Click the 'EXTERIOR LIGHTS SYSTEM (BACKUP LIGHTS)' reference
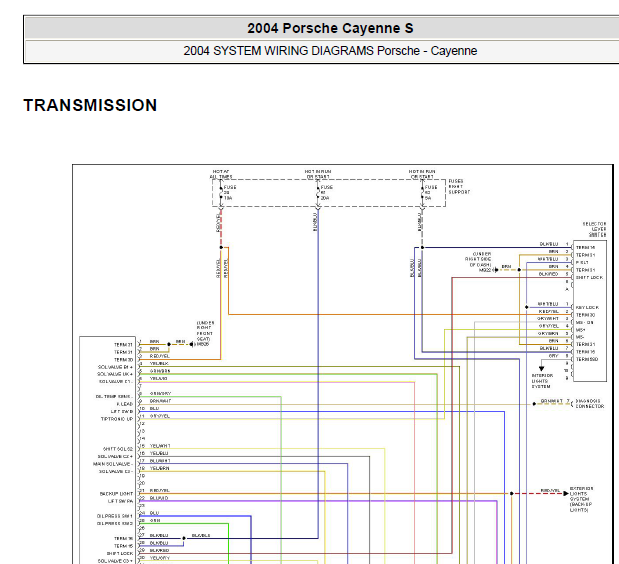 581,499
